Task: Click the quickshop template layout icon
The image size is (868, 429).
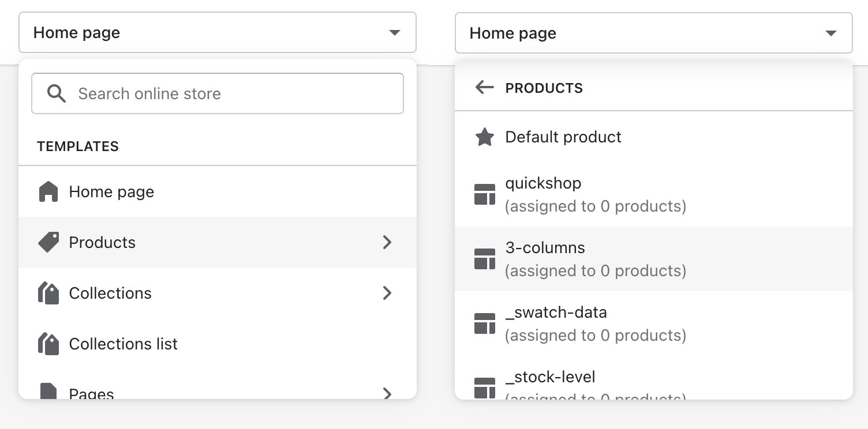Action: pyautogui.click(x=484, y=195)
